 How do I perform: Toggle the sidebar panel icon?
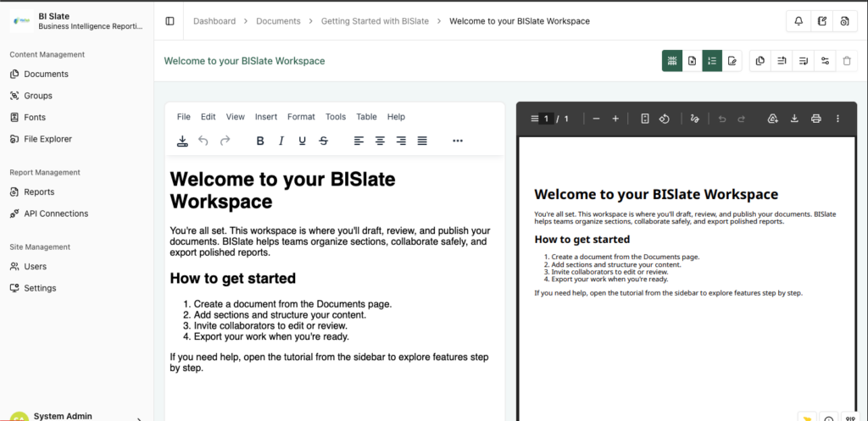(x=170, y=21)
